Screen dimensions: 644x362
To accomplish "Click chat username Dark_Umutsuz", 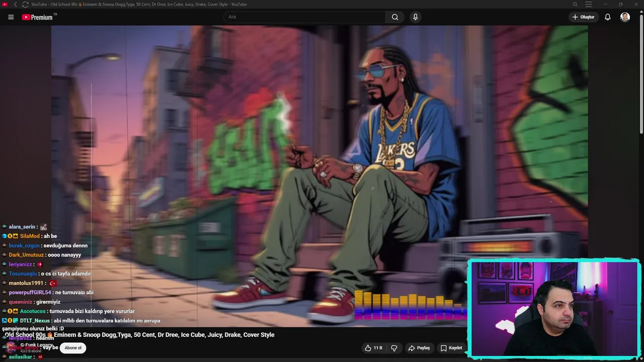I will coord(26,255).
